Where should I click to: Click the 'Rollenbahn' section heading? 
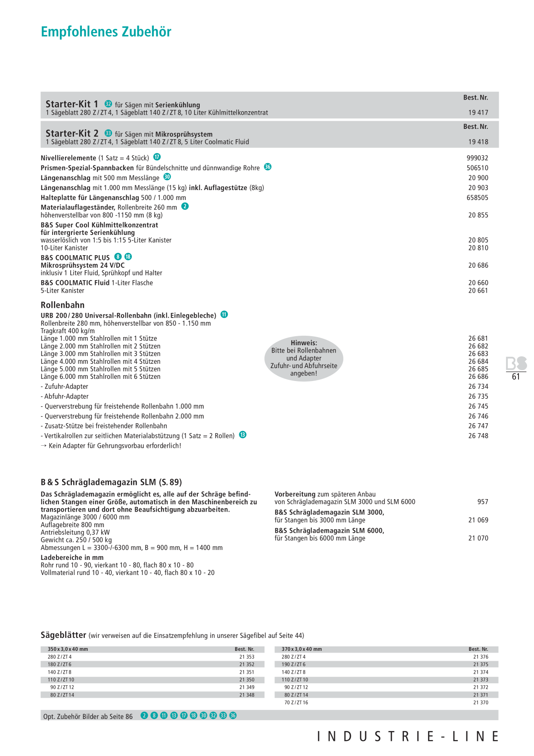point(62,305)
